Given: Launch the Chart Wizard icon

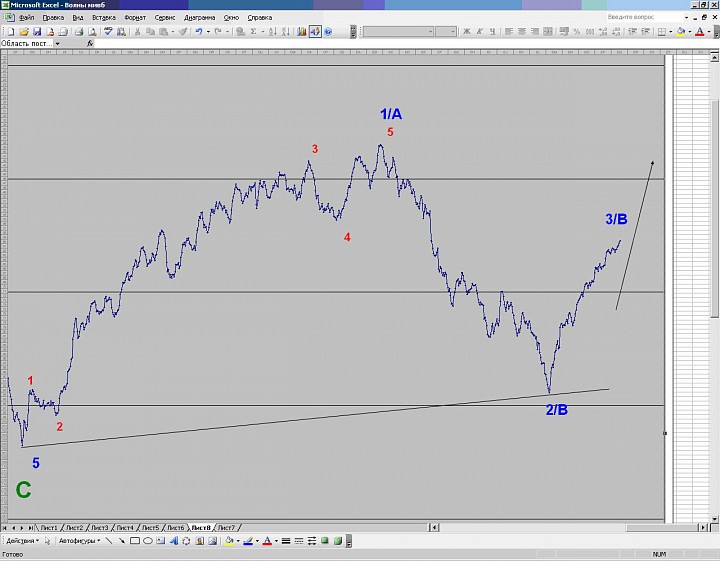Looking at the screenshot, I should click(302, 31).
